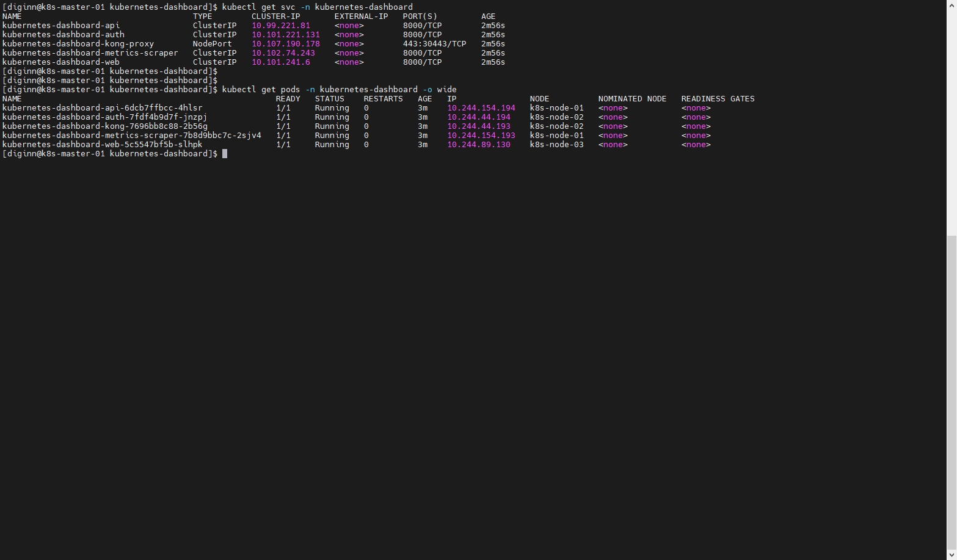Click the 'kubectl get svc' command text
The height and width of the screenshot is (560, 957).
pyautogui.click(x=258, y=7)
